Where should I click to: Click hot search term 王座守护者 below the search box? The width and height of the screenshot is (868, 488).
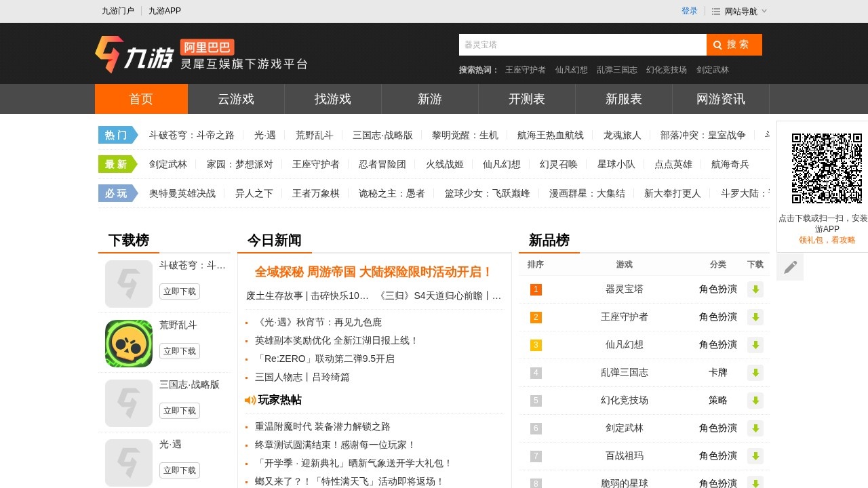click(x=526, y=70)
